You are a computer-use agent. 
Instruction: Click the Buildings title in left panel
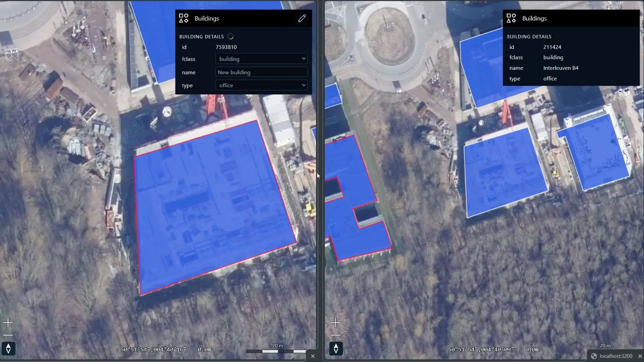(x=207, y=19)
